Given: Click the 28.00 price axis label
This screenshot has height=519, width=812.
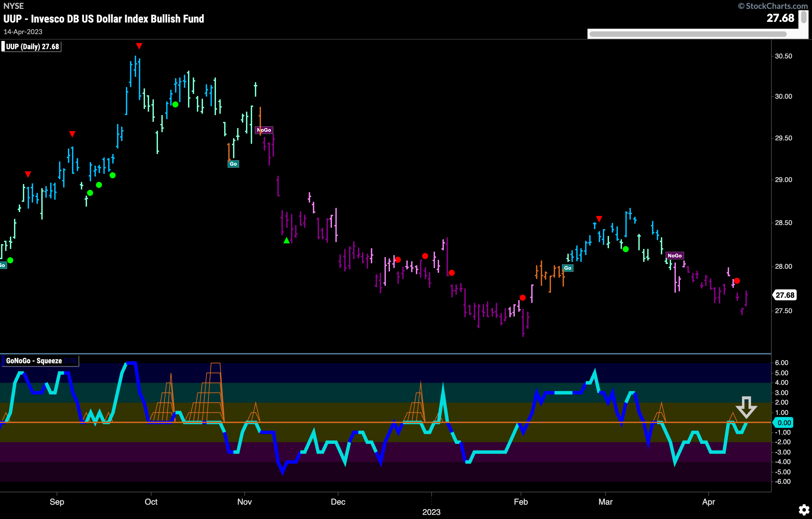Looking at the screenshot, I should click(783, 266).
